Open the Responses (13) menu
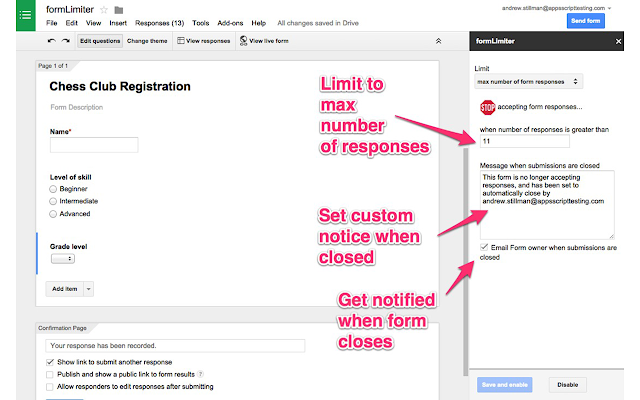 coord(159,23)
